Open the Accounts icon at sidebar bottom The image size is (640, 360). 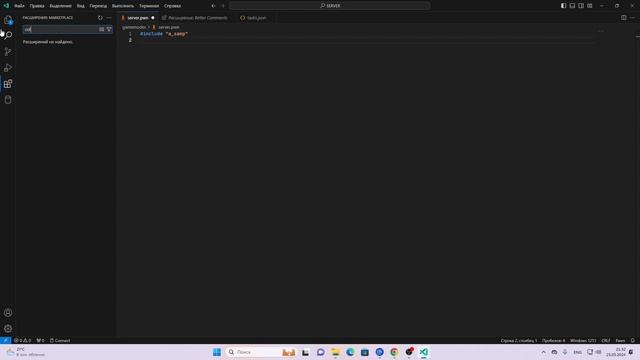[x=8, y=313]
